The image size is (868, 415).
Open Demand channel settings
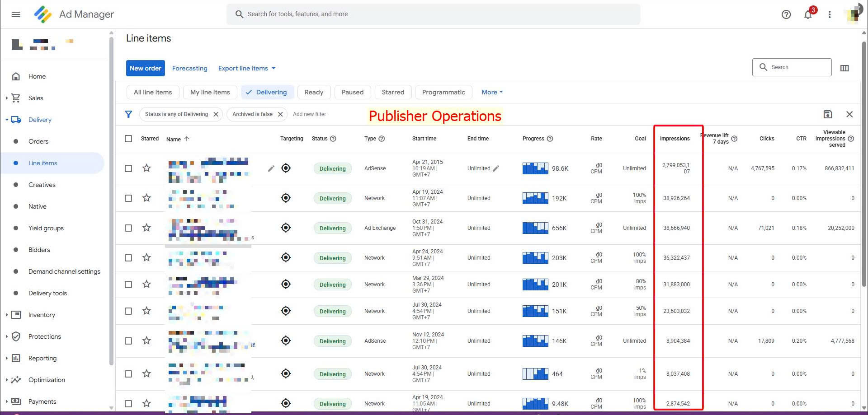tap(64, 271)
